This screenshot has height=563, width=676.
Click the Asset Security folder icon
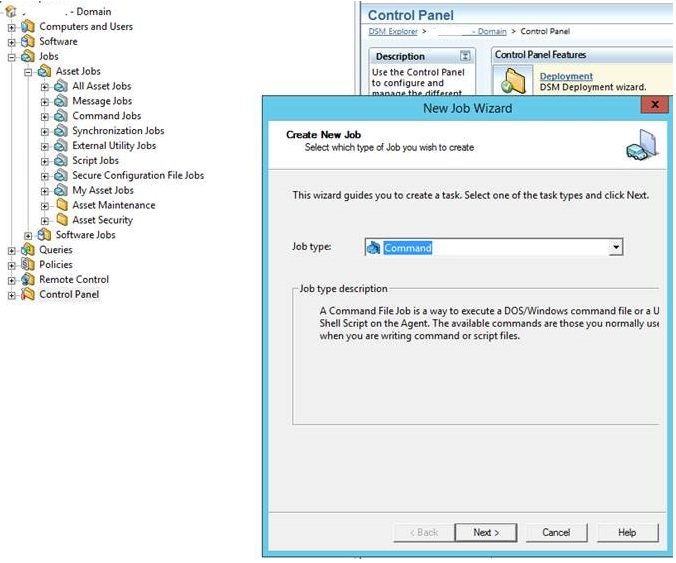tap(62, 220)
